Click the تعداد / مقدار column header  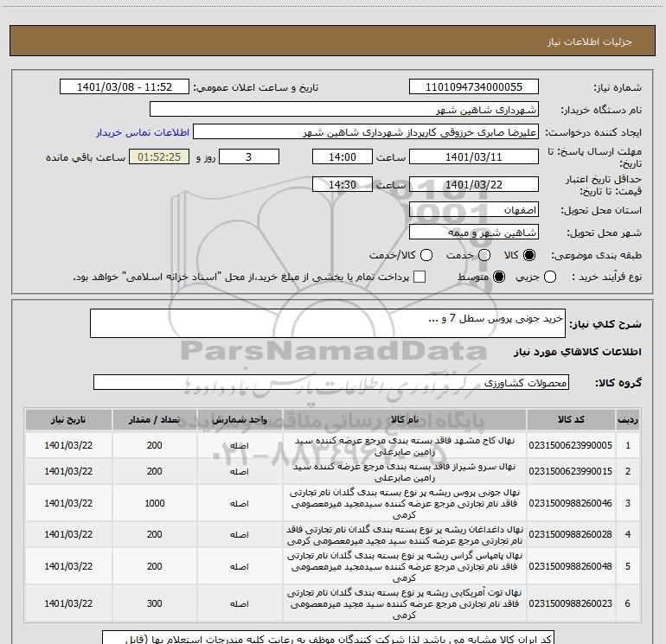(x=155, y=419)
